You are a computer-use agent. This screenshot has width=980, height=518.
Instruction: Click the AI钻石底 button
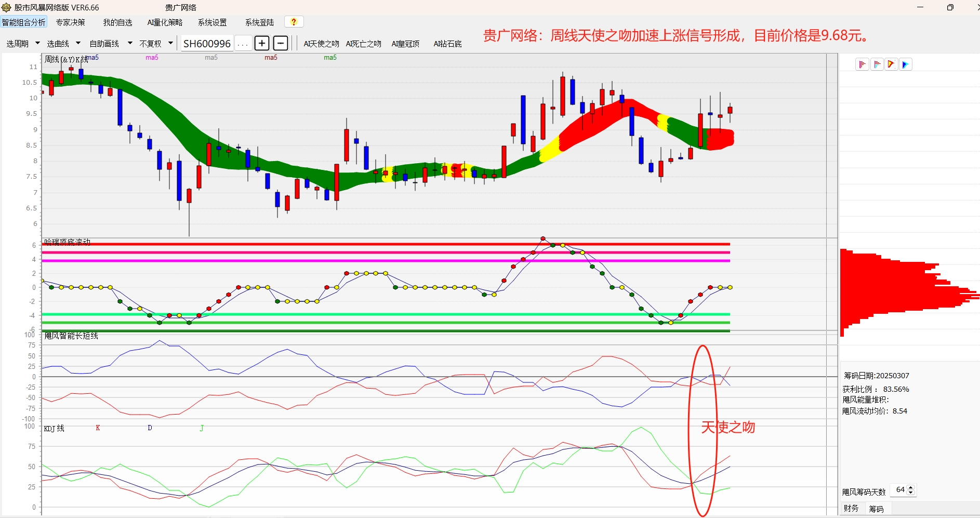tap(447, 44)
